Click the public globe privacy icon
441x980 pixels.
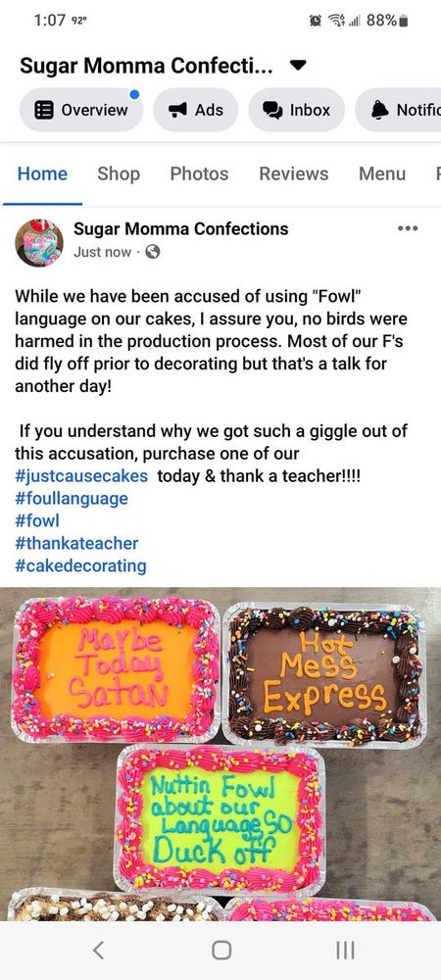[x=153, y=252]
